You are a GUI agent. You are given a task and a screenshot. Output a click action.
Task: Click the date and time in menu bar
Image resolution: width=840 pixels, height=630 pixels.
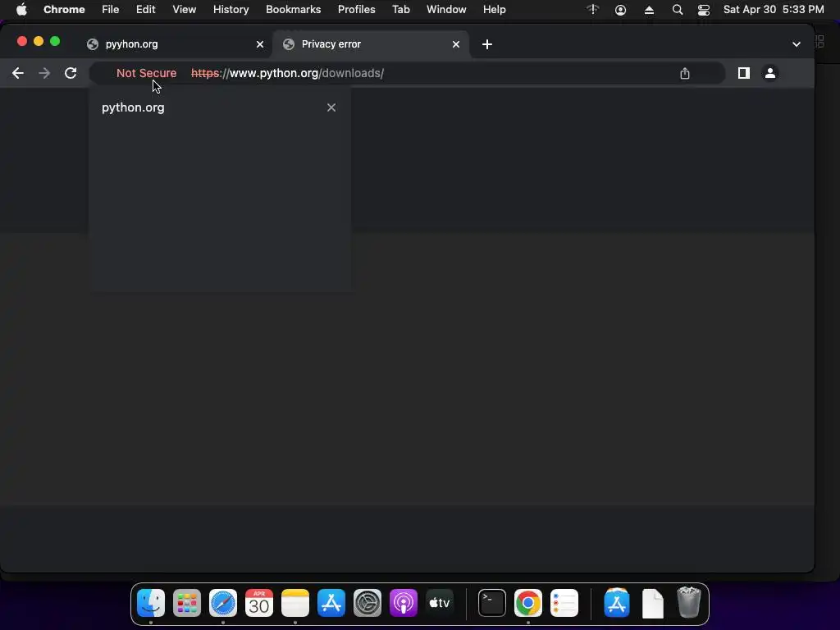tap(774, 10)
